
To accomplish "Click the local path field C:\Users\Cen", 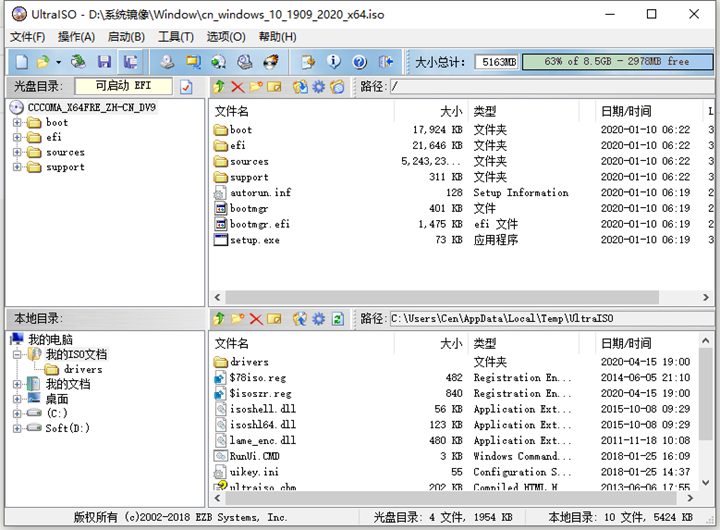I will pos(552,319).
